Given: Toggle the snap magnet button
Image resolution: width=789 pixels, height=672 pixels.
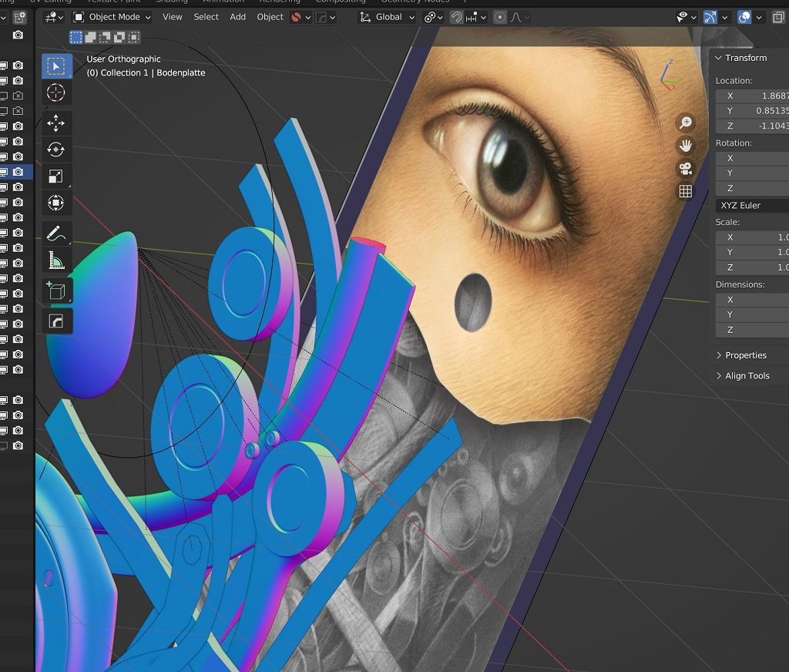Looking at the screenshot, I should (456, 18).
